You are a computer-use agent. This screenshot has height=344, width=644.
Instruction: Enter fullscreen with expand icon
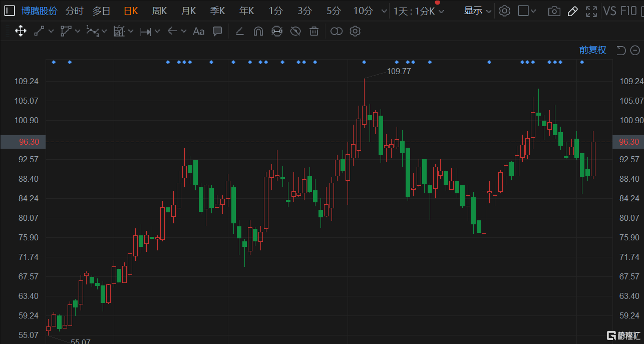(x=591, y=11)
